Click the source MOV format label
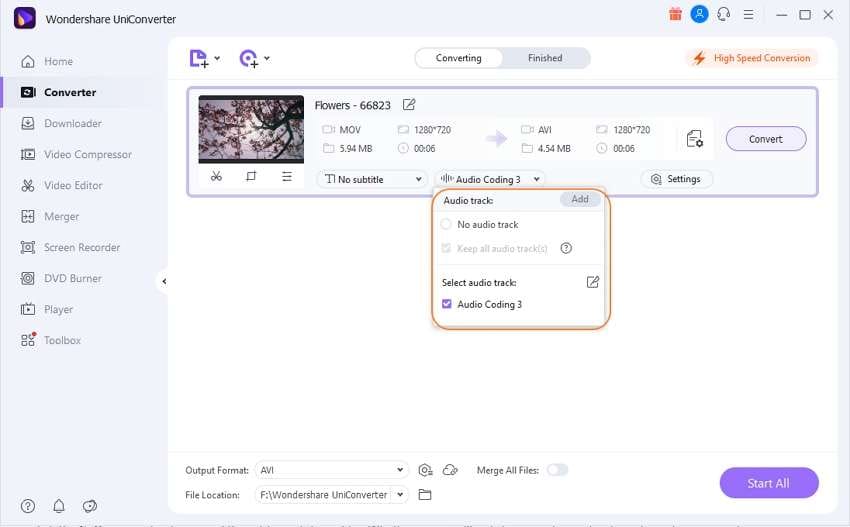The image size is (850, 527). (350, 130)
